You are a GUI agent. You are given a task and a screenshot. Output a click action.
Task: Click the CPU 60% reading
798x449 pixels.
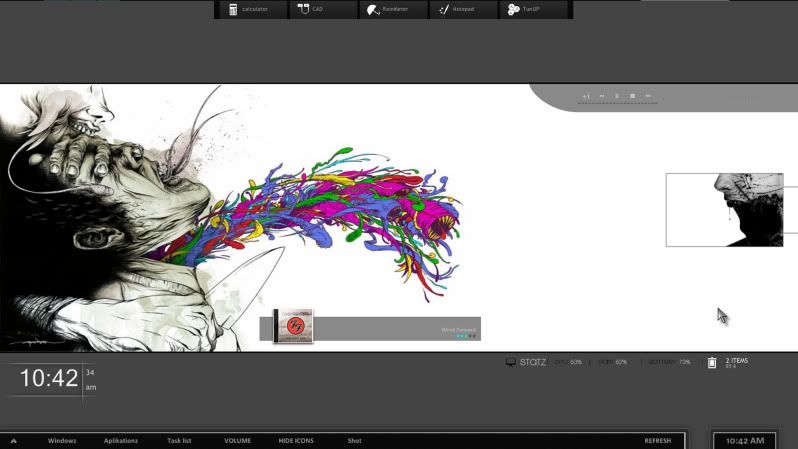tap(568, 362)
